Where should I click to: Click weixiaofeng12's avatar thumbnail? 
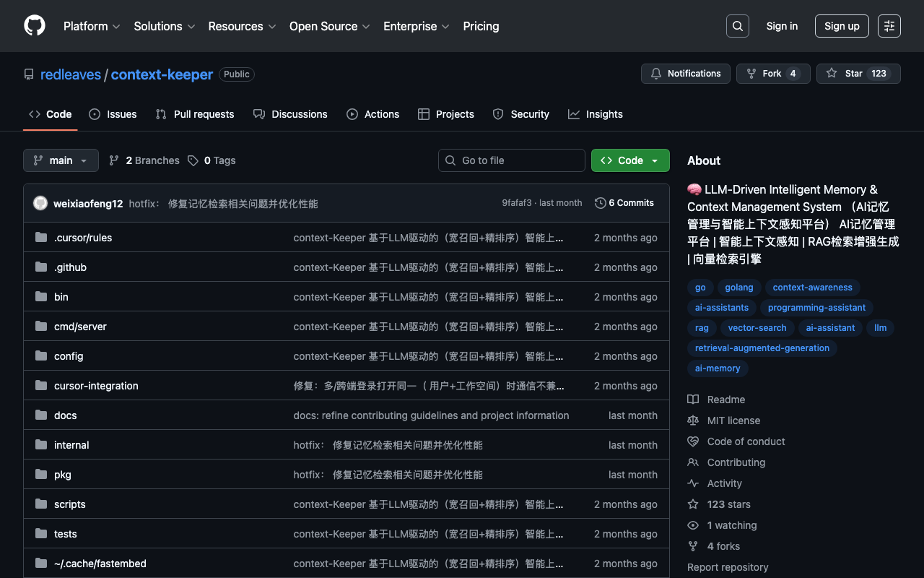40,203
